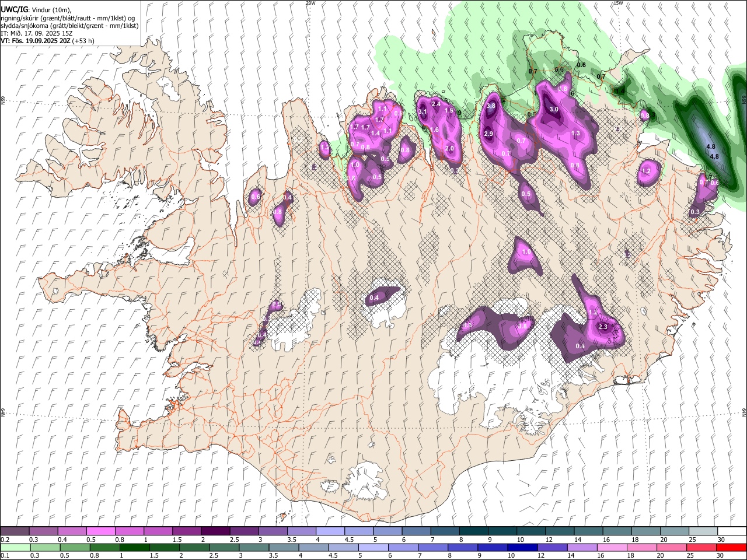
Task: Click the 'rigning/skúrir' header line
Action: pos(69,17)
